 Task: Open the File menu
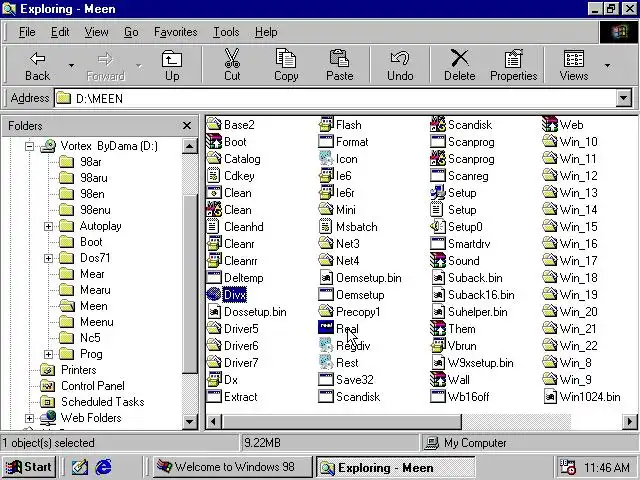(x=27, y=32)
